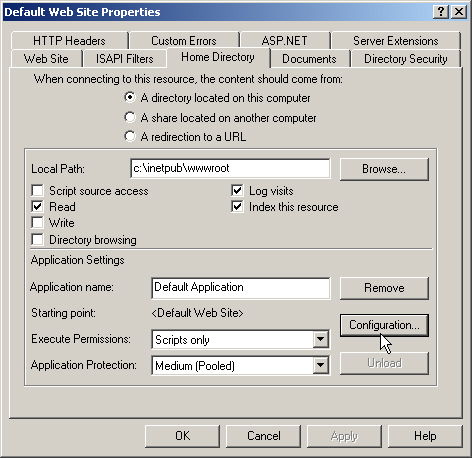Screen dimensions: 472x458
Task: Click the Help button
Action: 425,436
